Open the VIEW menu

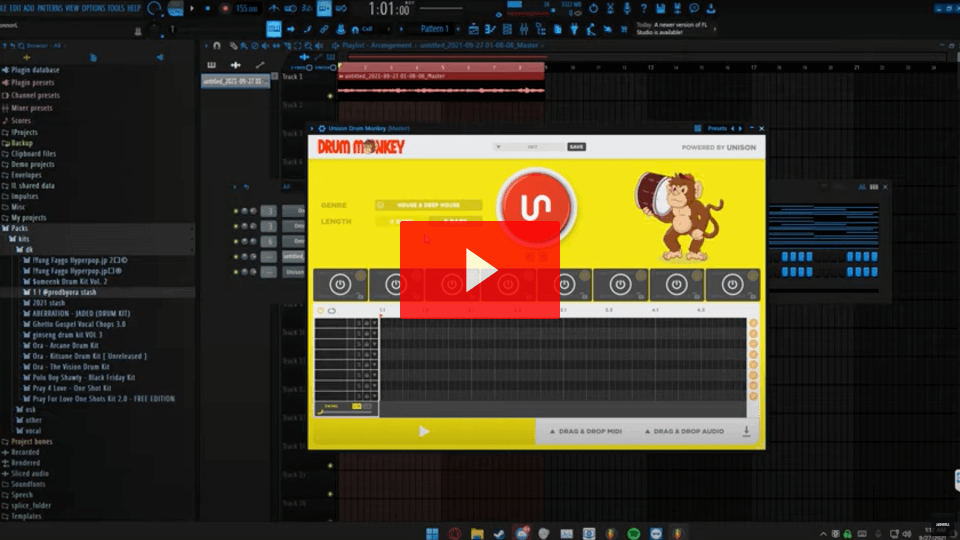tap(72, 8)
